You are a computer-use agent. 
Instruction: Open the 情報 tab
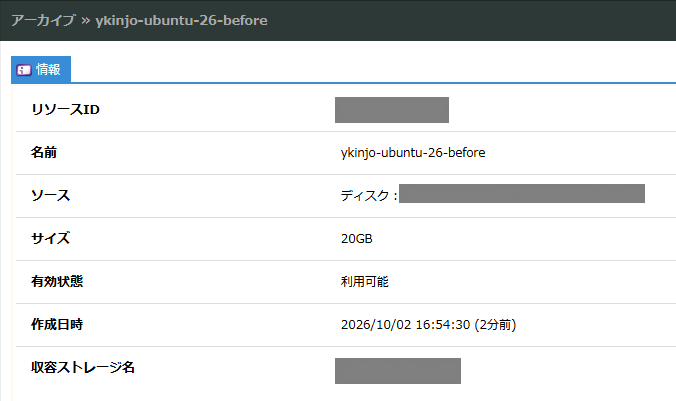(41, 69)
